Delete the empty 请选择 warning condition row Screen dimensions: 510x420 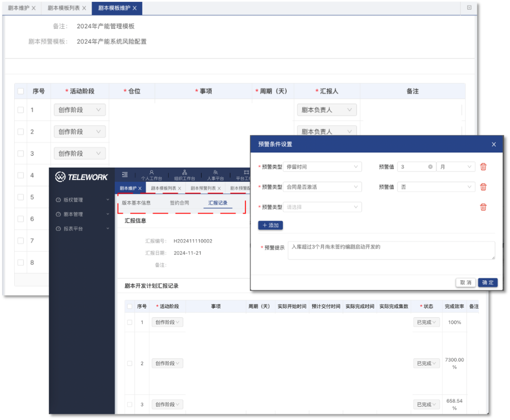tap(484, 207)
